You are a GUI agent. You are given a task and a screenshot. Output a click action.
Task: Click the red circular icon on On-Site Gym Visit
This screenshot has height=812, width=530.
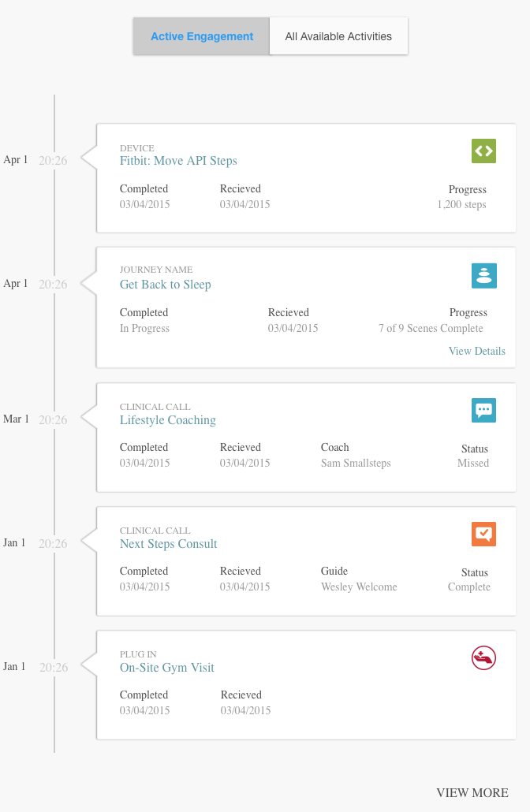[x=483, y=657]
